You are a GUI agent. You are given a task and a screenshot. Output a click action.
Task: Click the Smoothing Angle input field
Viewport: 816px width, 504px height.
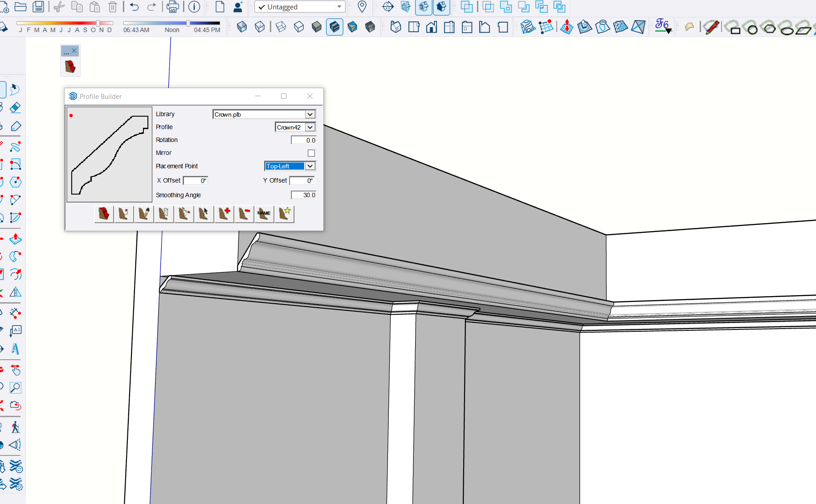click(304, 195)
